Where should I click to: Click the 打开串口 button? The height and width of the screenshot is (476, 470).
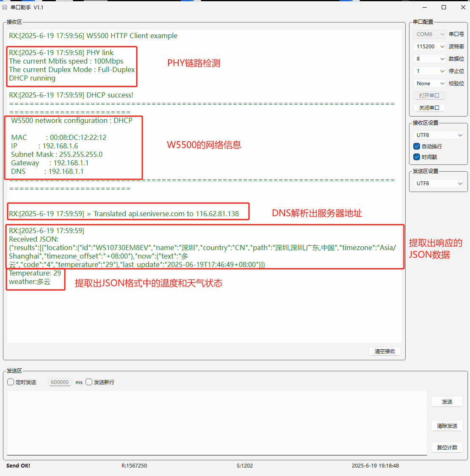[429, 95]
